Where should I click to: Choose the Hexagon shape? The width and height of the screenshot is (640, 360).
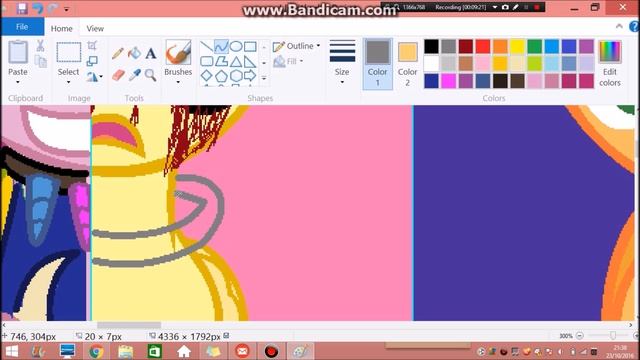point(236,76)
